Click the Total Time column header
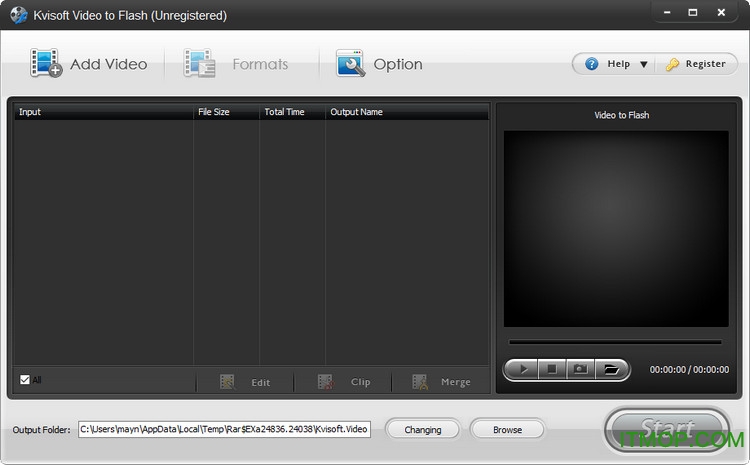The width and height of the screenshot is (750, 465). coord(292,112)
